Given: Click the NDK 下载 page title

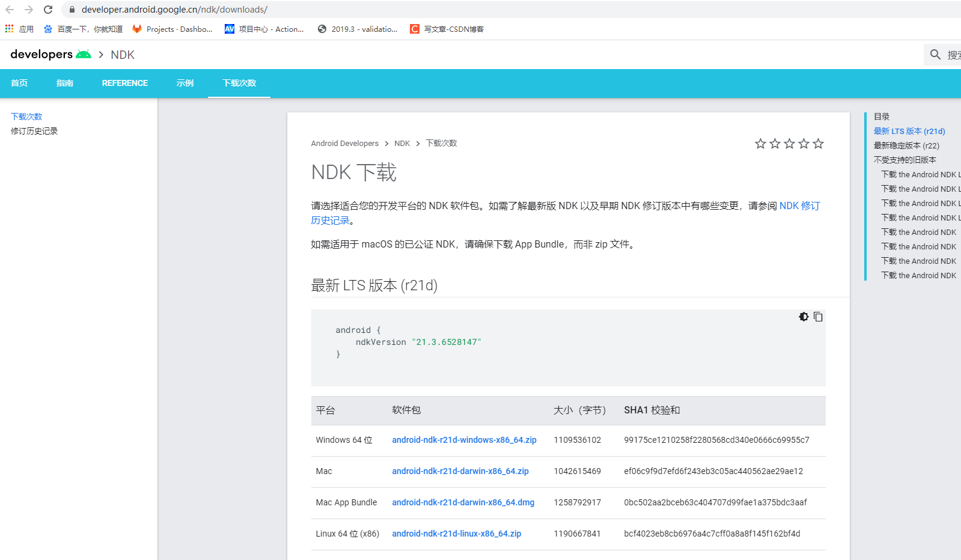Looking at the screenshot, I should pyautogui.click(x=354, y=173).
